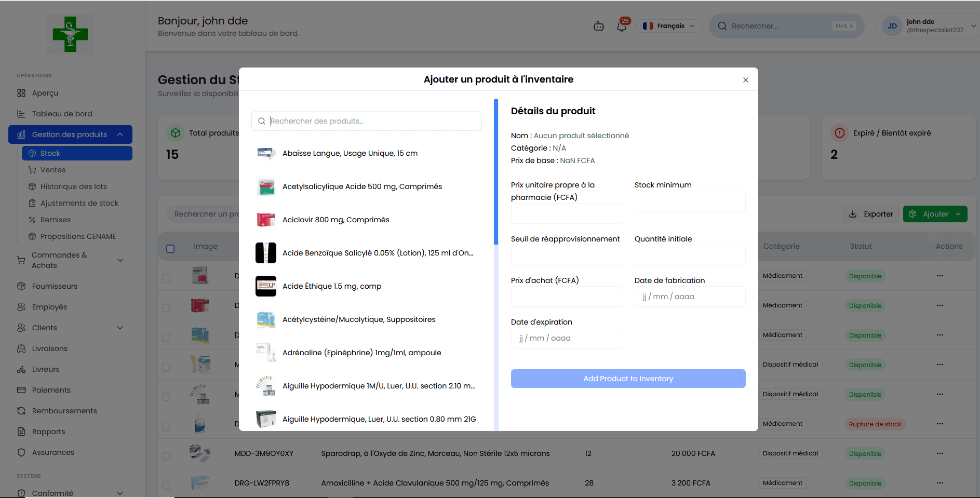The image size is (980, 498).
Task: Tick the checkbox for row MDD-3M9OY0XY
Action: tap(166, 456)
